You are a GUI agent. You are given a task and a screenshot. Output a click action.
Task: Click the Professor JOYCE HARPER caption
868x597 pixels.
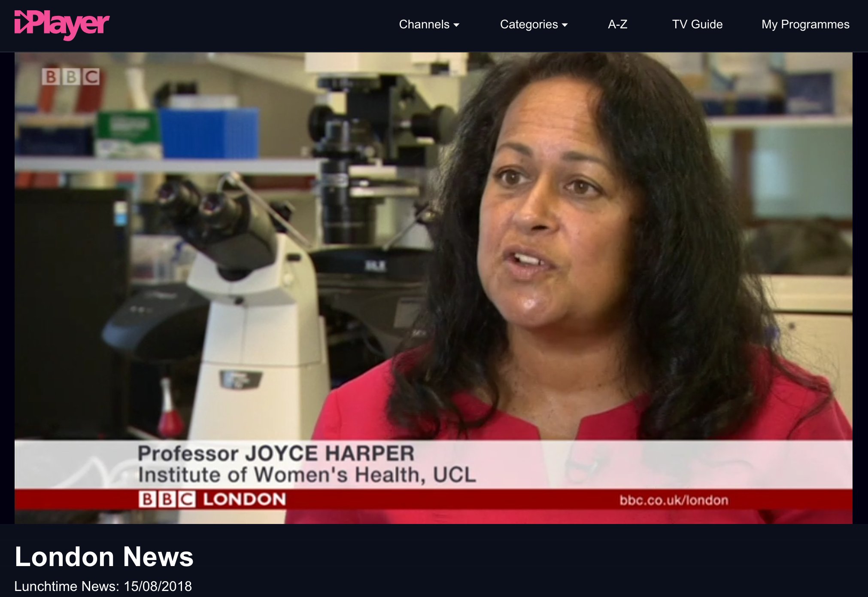tap(276, 454)
